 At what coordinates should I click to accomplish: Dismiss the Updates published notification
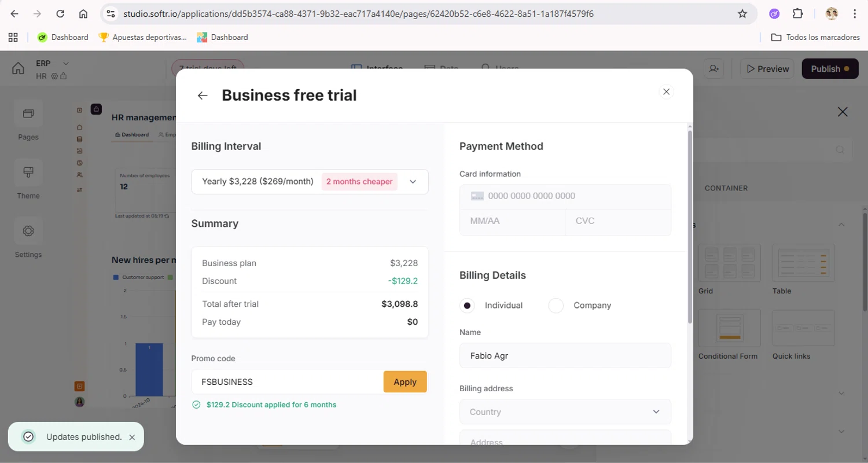click(132, 437)
